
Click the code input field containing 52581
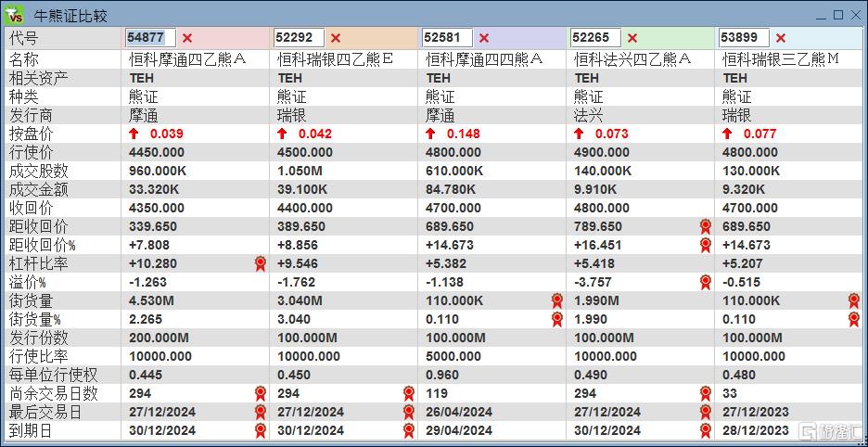447,38
